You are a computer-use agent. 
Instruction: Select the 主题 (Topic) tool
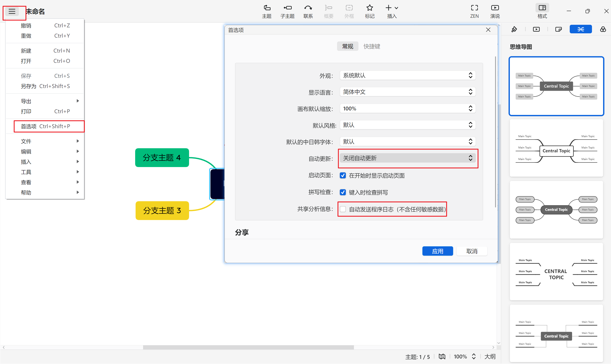click(267, 11)
